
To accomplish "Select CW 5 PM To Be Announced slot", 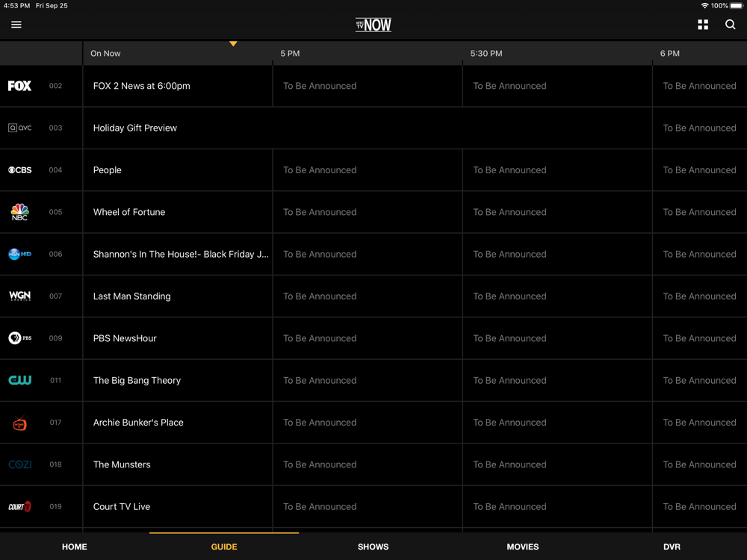I will pyautogui.click(x=368, y=380).
